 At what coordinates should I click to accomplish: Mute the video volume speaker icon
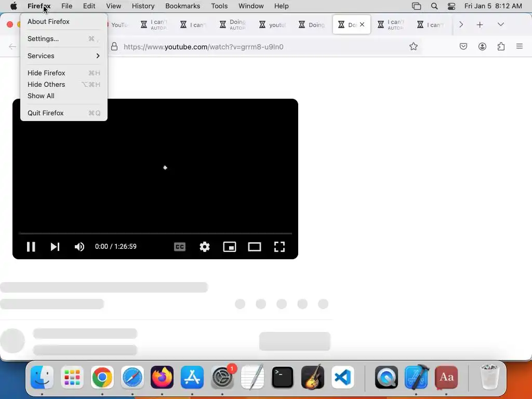pos(79,247)
